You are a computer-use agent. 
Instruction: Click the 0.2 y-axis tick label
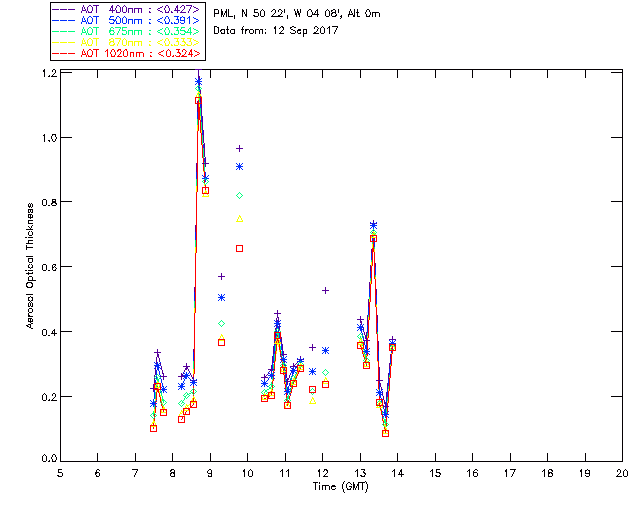[x=49, y=397]
